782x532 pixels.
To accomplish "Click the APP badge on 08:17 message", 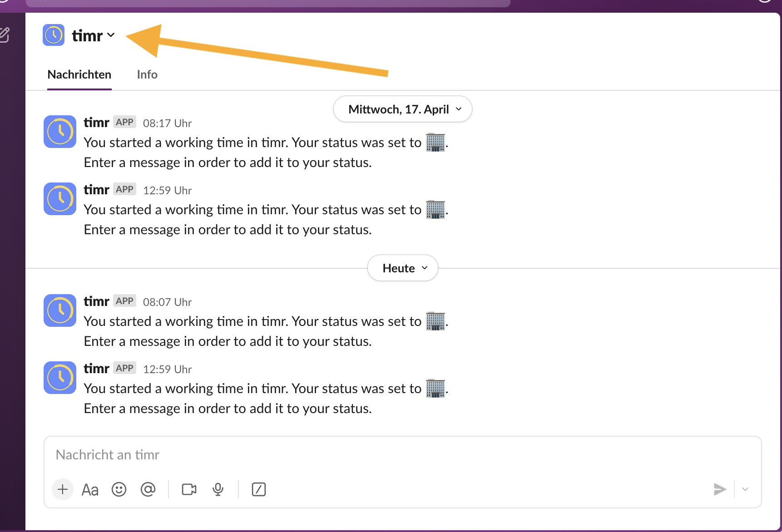I will pos(124,122).
